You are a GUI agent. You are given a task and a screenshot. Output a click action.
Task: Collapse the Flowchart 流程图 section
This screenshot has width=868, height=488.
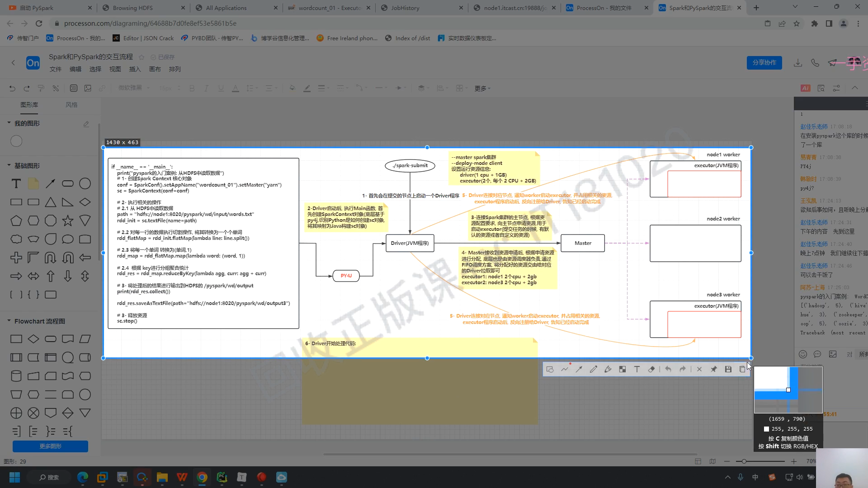click(9, 321)
